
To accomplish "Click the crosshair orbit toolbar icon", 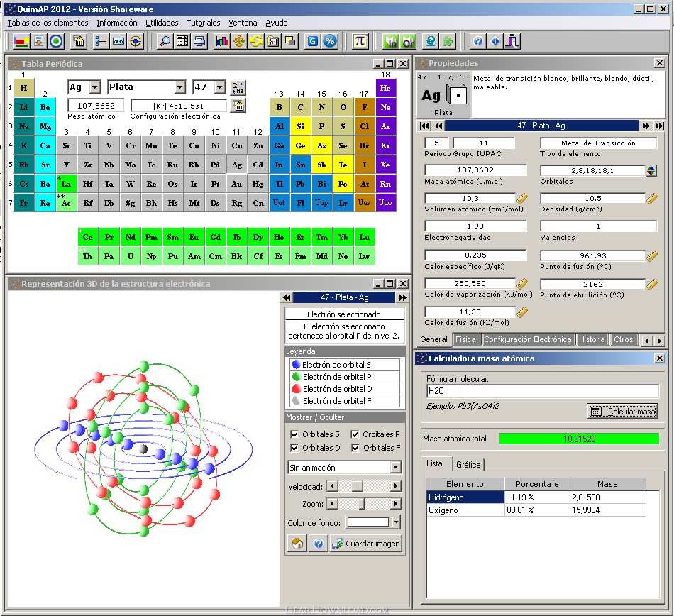I will point(136,41).
